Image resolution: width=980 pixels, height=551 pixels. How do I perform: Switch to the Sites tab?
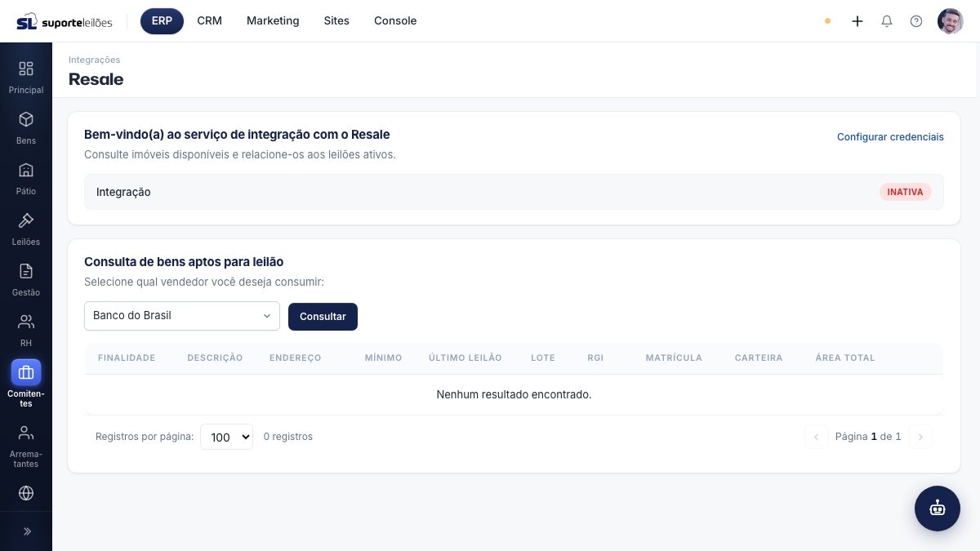coord(336,21)
